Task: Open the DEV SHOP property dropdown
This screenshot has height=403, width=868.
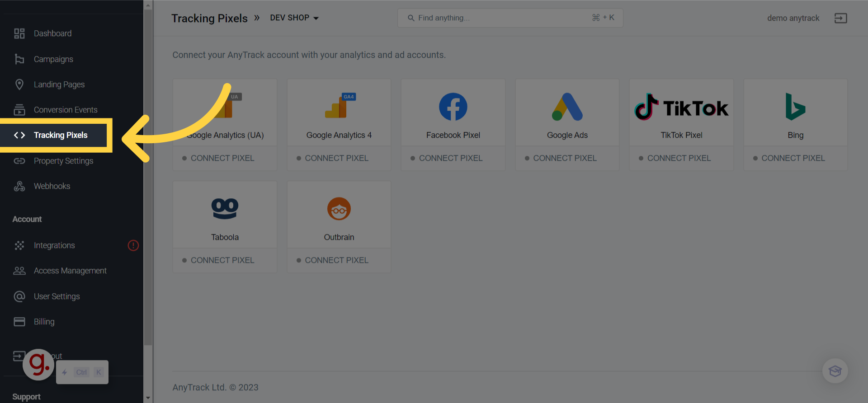Action: (294, 18)
